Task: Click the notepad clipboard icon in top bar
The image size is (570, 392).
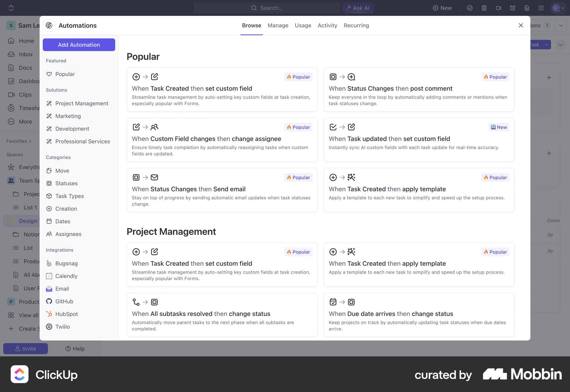Action: pyautogui.click(x=484, y=8)
